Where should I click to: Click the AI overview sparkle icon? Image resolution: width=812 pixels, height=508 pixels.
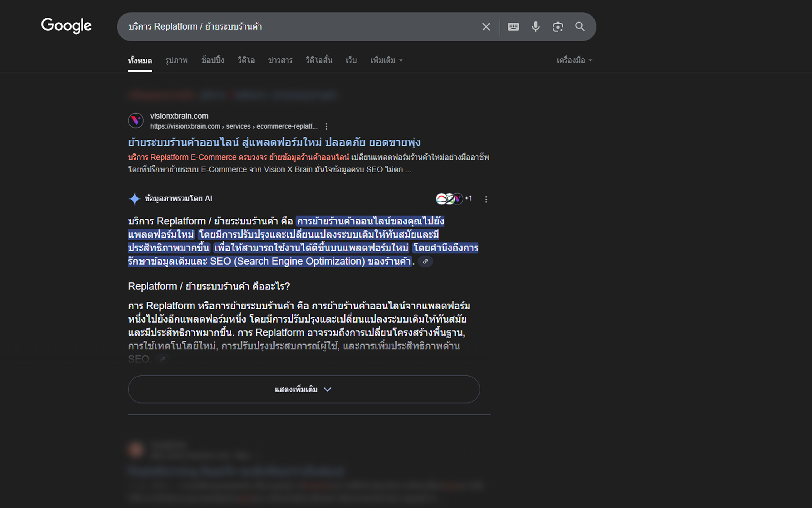(x=135, y=199)
